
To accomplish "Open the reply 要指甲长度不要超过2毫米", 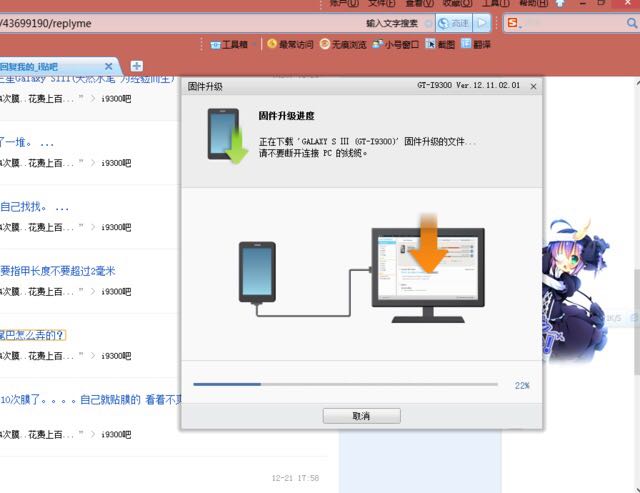I will click(x=58, y=271).
